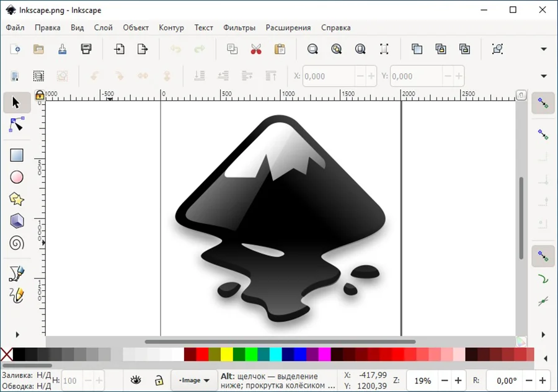
Task: Click the Cut scissors icon
Action: 256,49
